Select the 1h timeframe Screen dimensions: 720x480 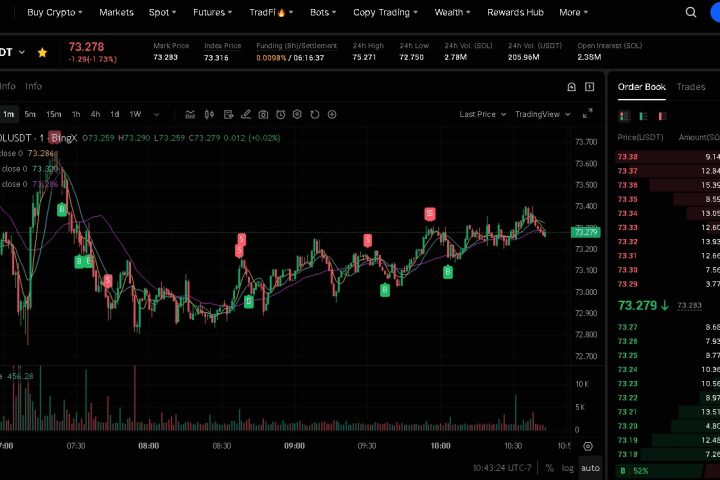[76, 114]
